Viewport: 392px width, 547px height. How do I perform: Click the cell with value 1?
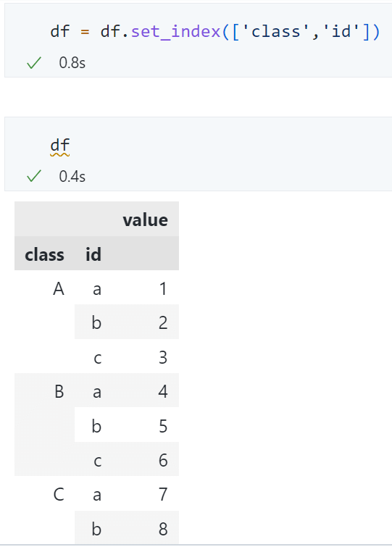163,289
